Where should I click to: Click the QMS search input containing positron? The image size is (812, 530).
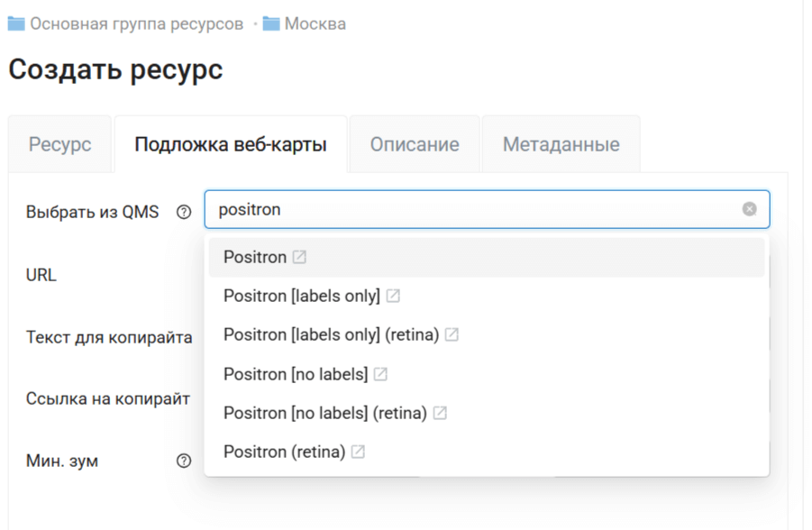[469, 209]
